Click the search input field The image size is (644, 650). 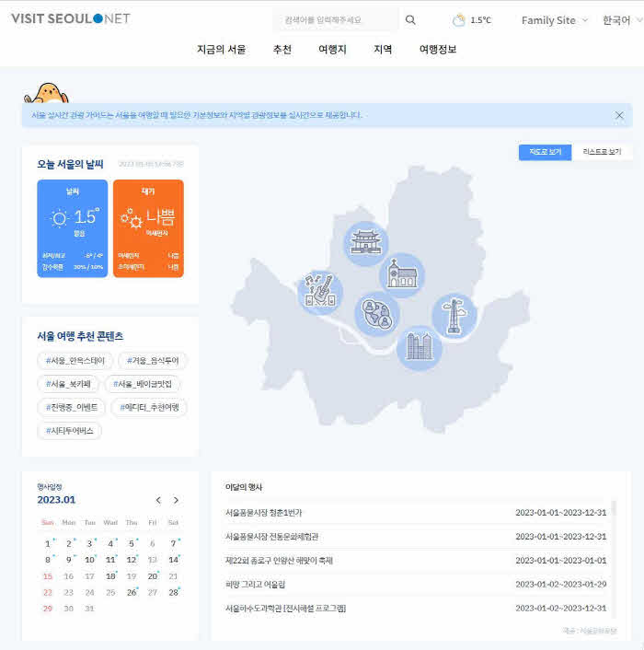pos(336,20)
